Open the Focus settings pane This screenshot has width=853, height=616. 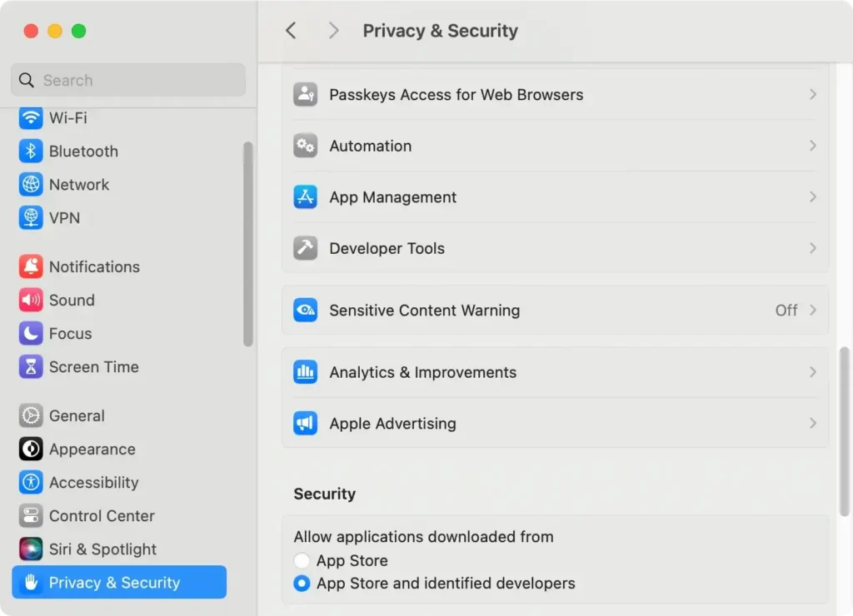pos(70,333)
